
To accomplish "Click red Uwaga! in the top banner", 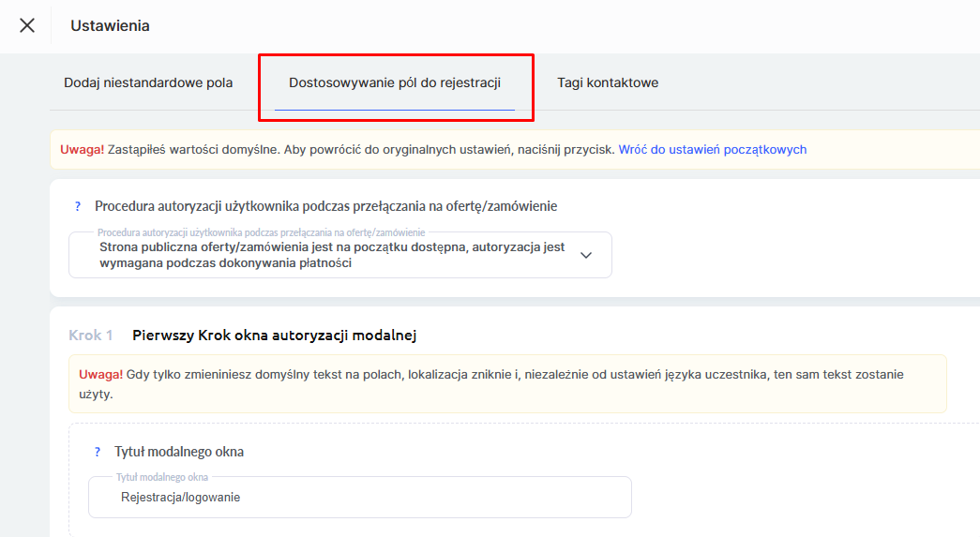I will [x=82, y=149].
